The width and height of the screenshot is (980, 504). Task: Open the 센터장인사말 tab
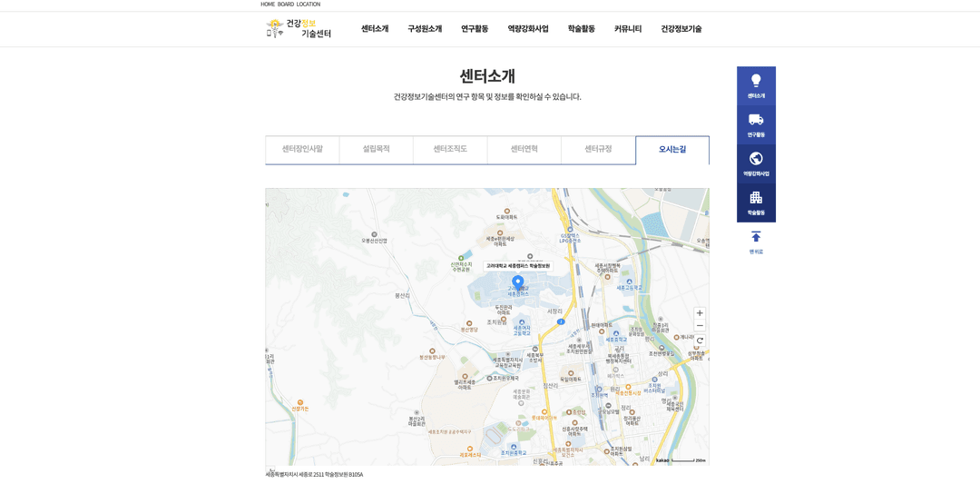pyautogui.click(x=302, y=149)
